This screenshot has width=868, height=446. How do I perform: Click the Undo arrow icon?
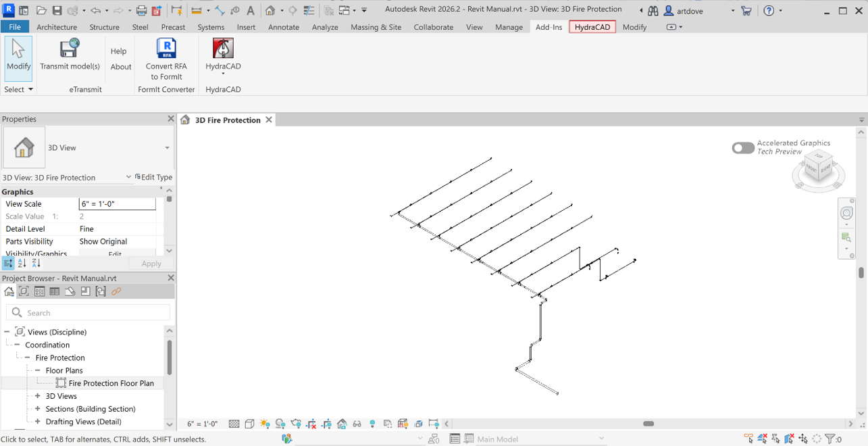pyautogui.click(x=95, y=10)
